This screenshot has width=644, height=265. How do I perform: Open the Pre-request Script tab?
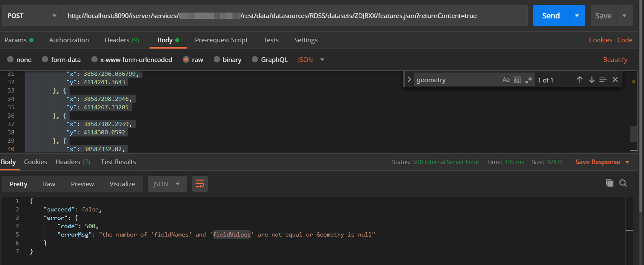coord(221,40)
